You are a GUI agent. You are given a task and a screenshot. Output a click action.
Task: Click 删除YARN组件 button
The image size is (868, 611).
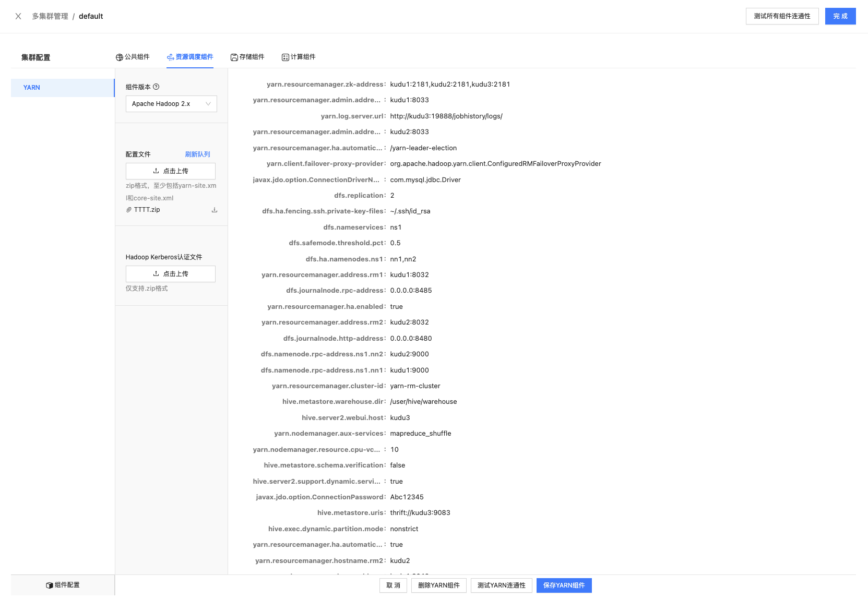coord(438,585)
